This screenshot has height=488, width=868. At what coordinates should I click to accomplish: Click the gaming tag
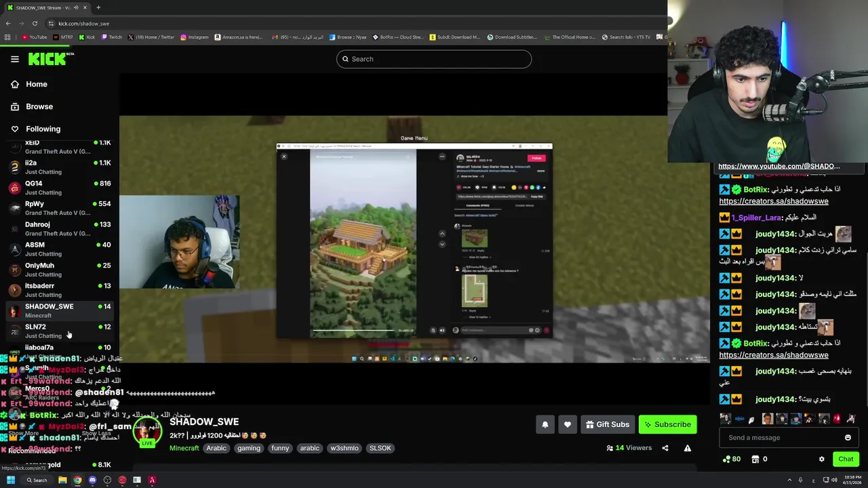click(249, 448)
